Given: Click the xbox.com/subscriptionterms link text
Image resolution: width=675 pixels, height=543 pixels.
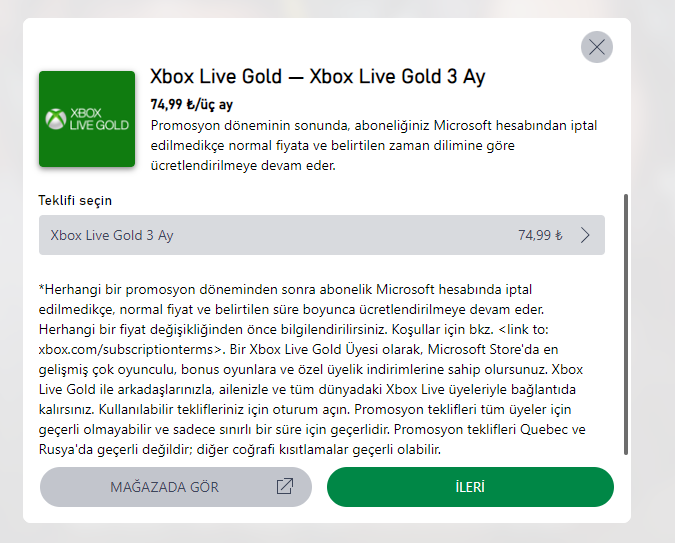Looking at the screenshot, I should click(x=129, y=350).
